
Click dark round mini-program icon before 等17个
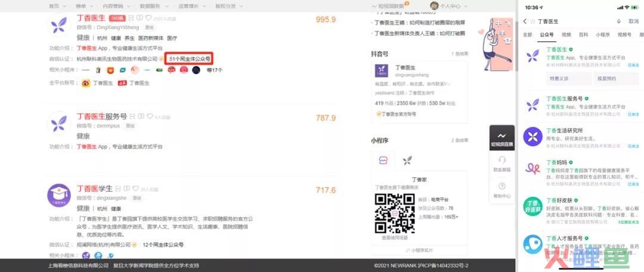(196, 70)
